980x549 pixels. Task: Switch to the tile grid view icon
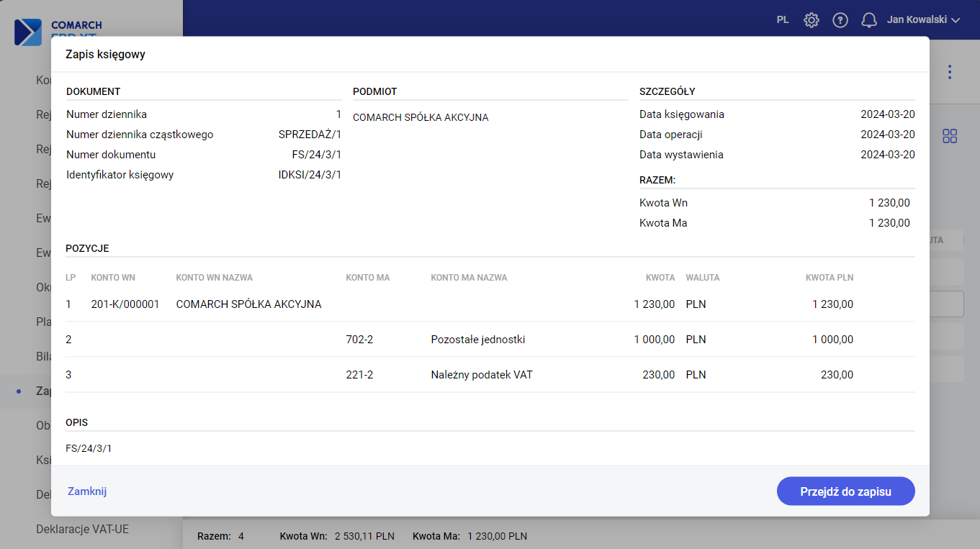(x=950, y=136)
